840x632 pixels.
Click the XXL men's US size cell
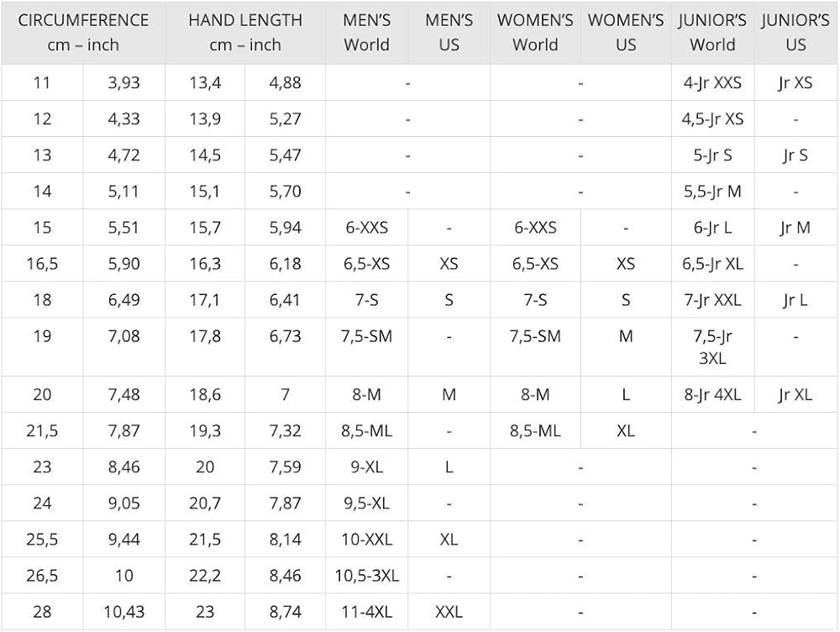coord(449,613)
